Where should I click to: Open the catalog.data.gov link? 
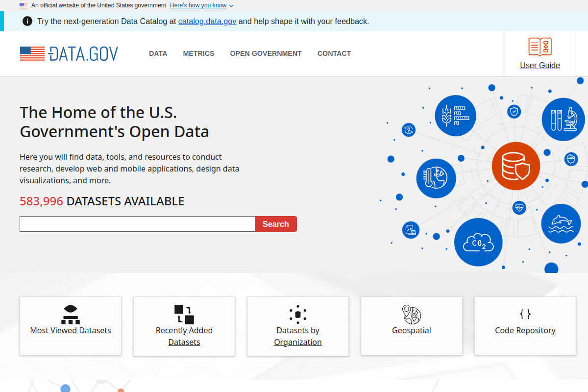coord(207,21)
